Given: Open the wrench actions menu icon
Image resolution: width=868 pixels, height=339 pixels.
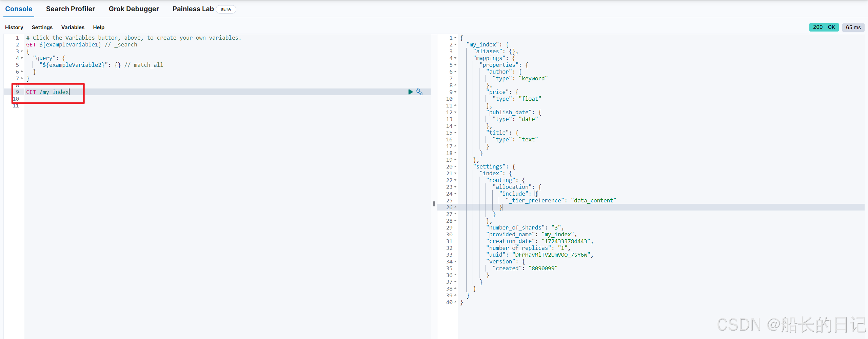Looking at the screenshot, I should (419, 92).
